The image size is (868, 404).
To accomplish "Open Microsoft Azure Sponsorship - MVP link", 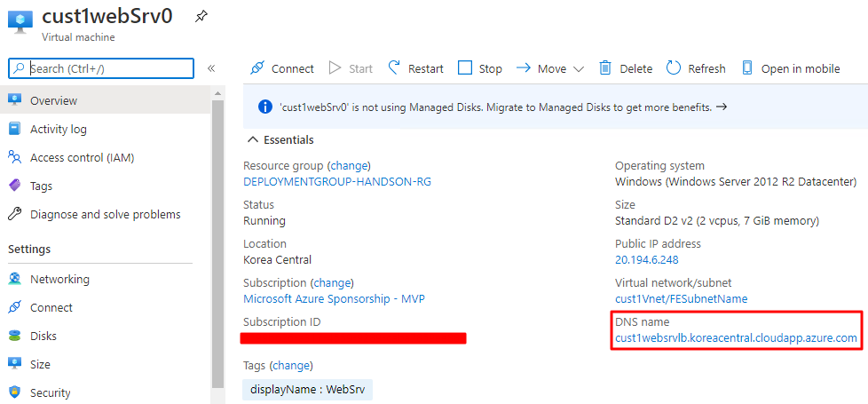I will pos(335,298).
